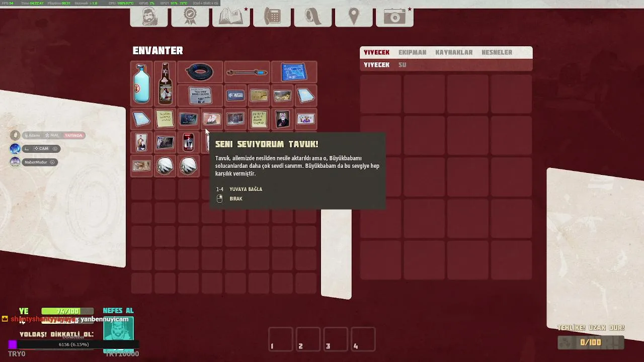Select the cartoon drawing card item
The height and width of the screenshot is (362, 644).
click(x=306, y=119)
